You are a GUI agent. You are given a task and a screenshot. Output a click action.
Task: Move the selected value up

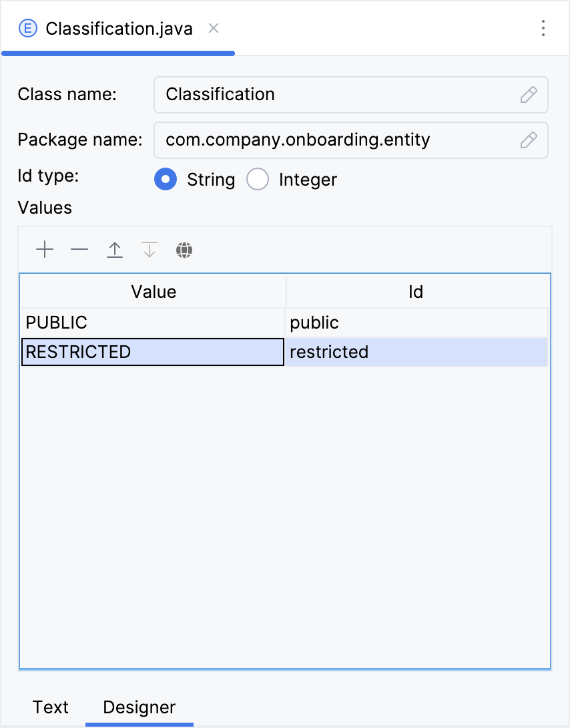tap(114, 249)
